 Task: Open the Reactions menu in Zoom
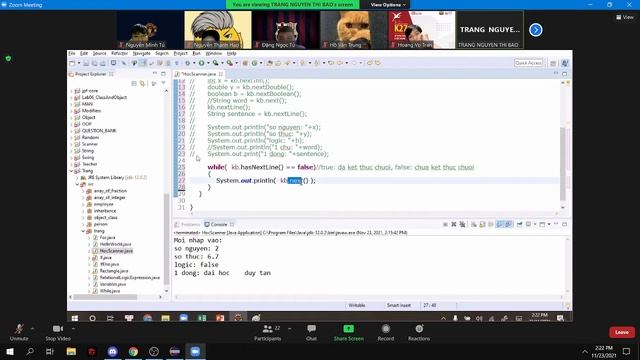[419, 332]
